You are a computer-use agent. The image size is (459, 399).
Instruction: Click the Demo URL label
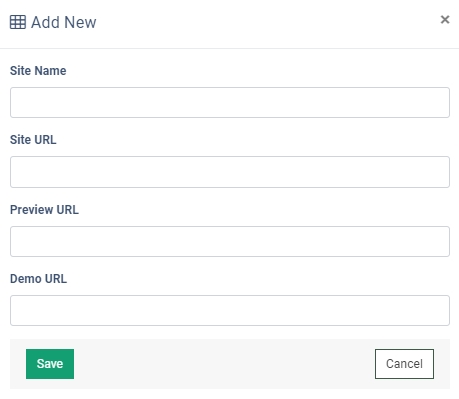38,279
